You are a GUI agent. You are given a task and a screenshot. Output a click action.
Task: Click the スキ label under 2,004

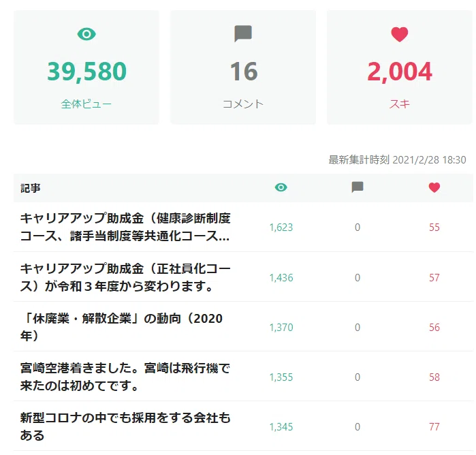tap(400, 104)
